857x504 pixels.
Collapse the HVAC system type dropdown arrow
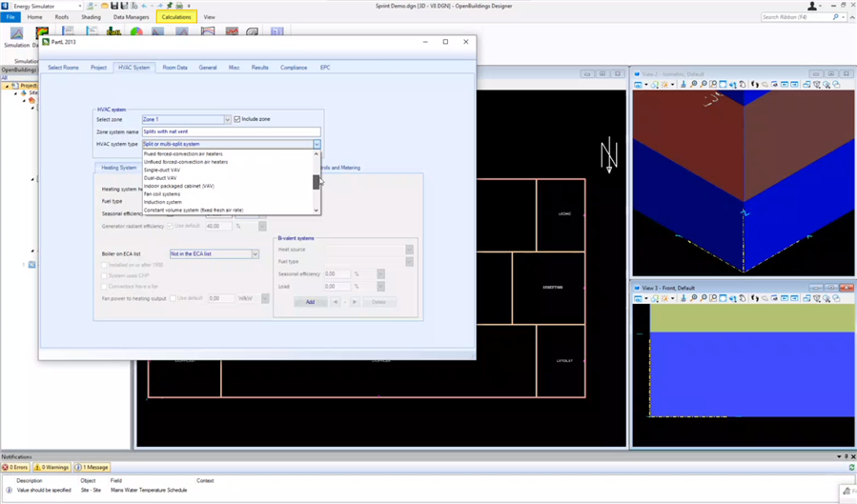tap(316, 144)
